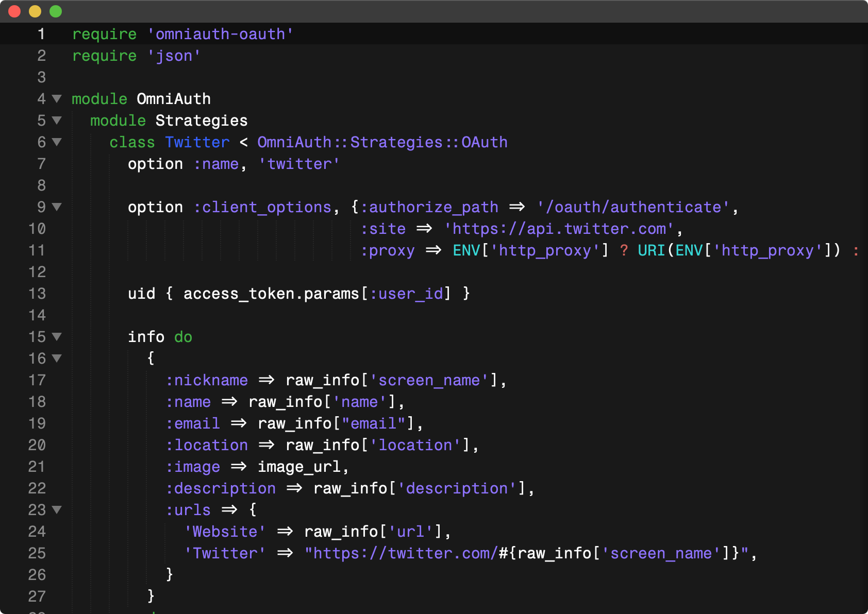Click the :nickname symbol

pyautogui.click(x=207, y=380)
